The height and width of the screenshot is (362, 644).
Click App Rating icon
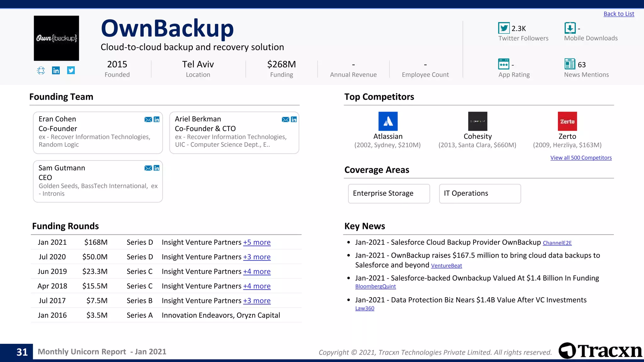504,64
